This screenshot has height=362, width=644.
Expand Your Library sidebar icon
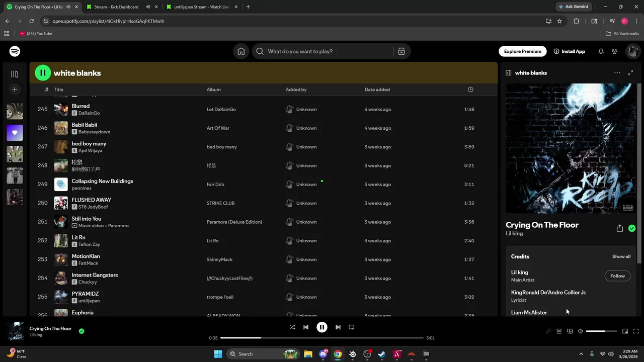pyautogui.click(x=15, y=74)
